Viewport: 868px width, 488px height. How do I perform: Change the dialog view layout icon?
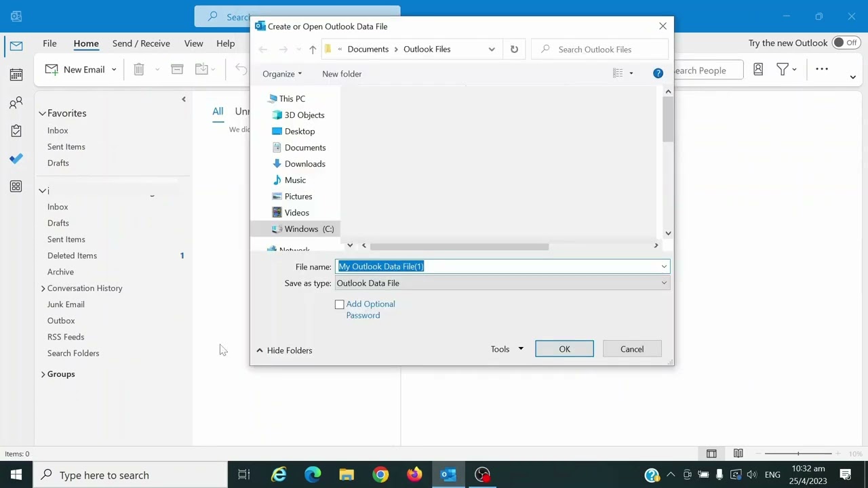[618, 73]
